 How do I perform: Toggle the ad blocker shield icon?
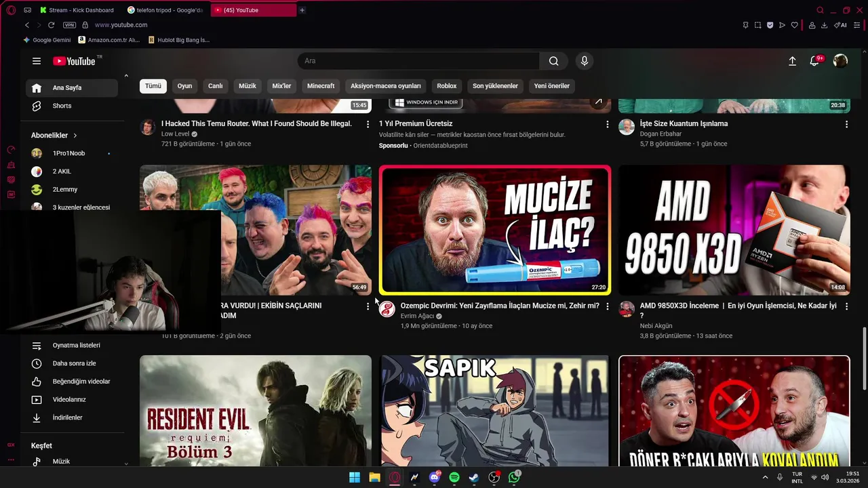tap(770, 25)
